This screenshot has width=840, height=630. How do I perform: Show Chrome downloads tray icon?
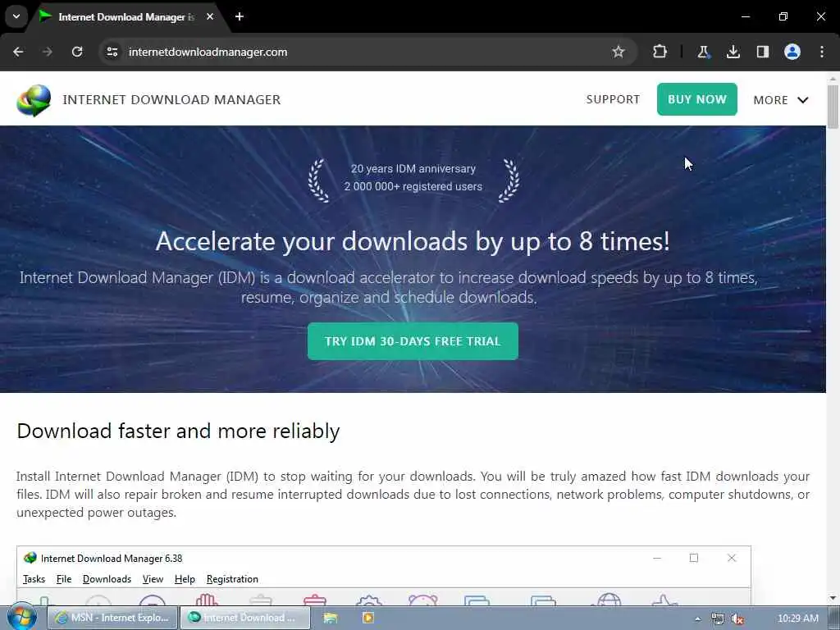tap(733, 52)
